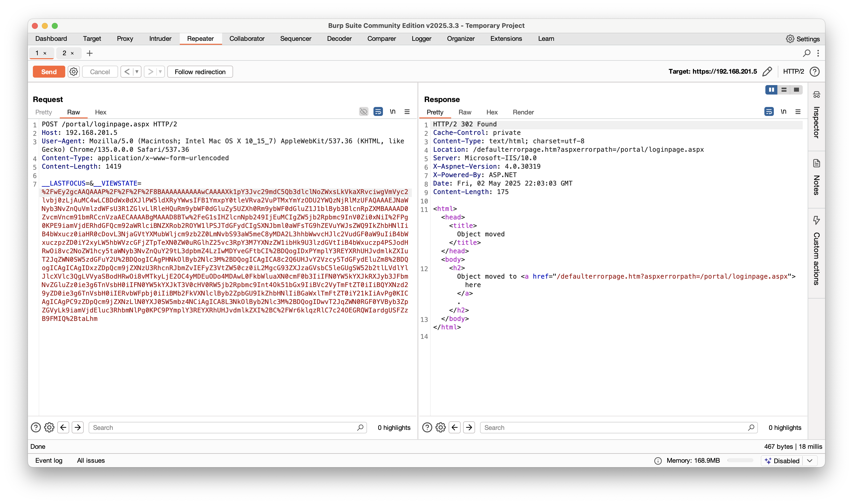853x504 pixels.
Task: Open Dashboard tab
Action: 51,39
